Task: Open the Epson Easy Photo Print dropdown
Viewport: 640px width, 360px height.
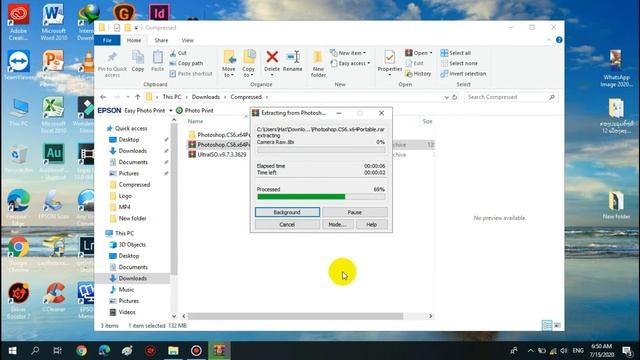Action: point(171,111)
